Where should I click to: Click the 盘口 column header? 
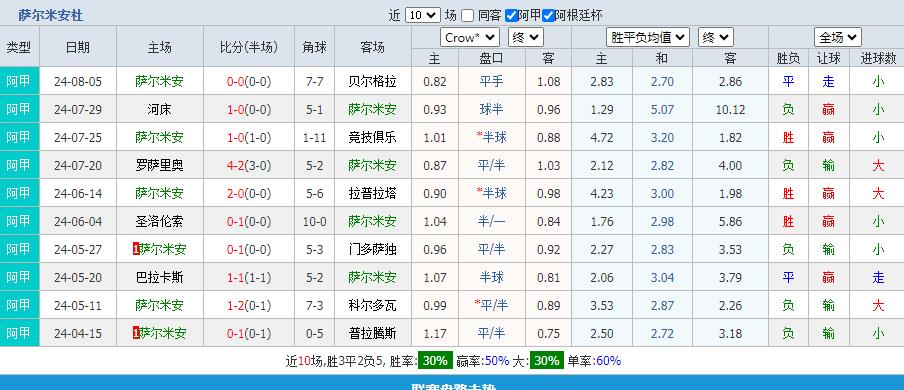pyautogui.click(x=491, y=58)
